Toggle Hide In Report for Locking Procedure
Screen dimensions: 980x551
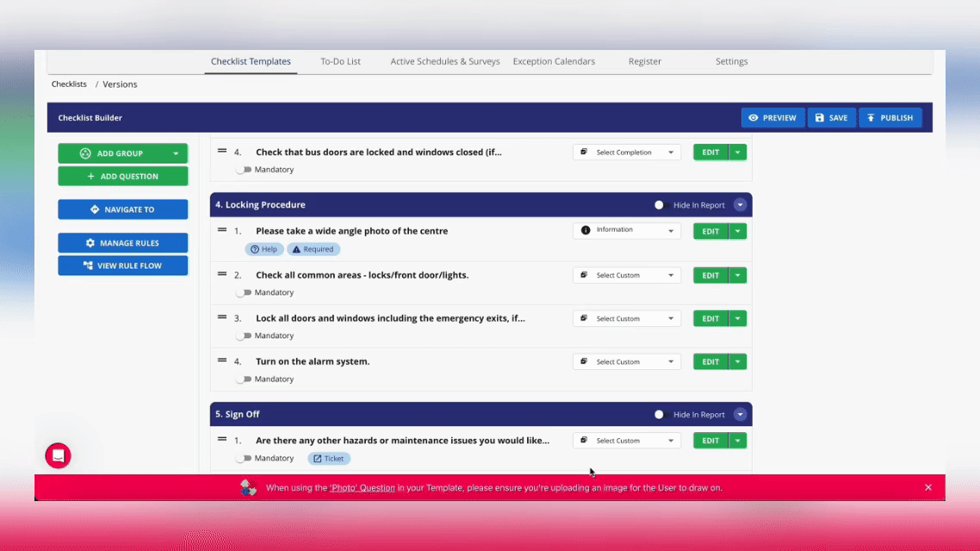(659, 205)
